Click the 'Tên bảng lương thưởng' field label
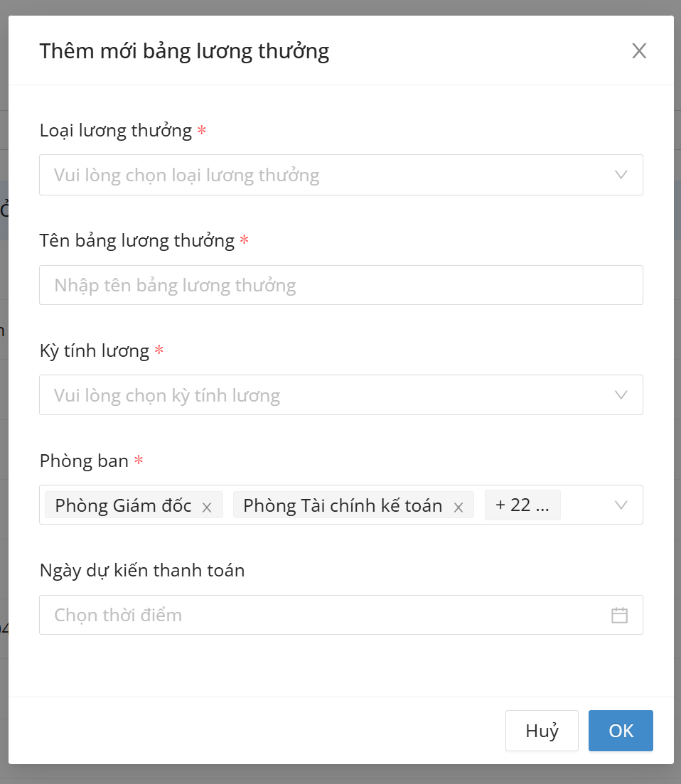The height and width of the screenshot is (784, 681). click(137, 241)
